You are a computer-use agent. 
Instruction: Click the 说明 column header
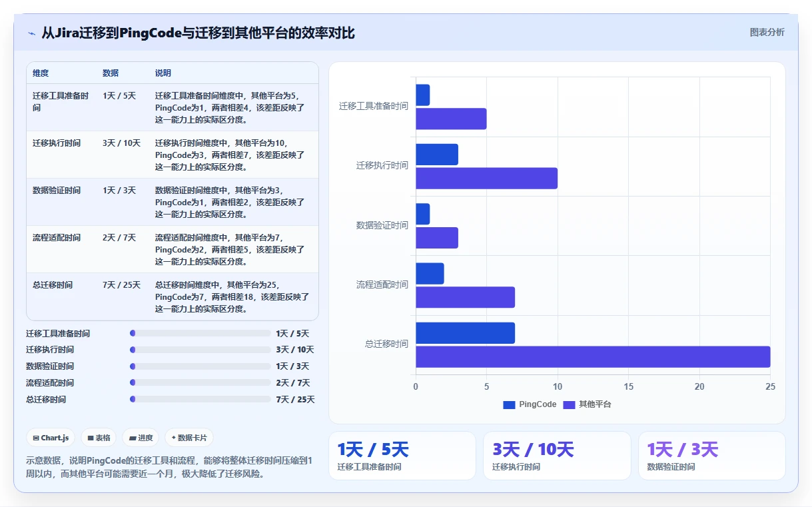click(x=163, y=73)
